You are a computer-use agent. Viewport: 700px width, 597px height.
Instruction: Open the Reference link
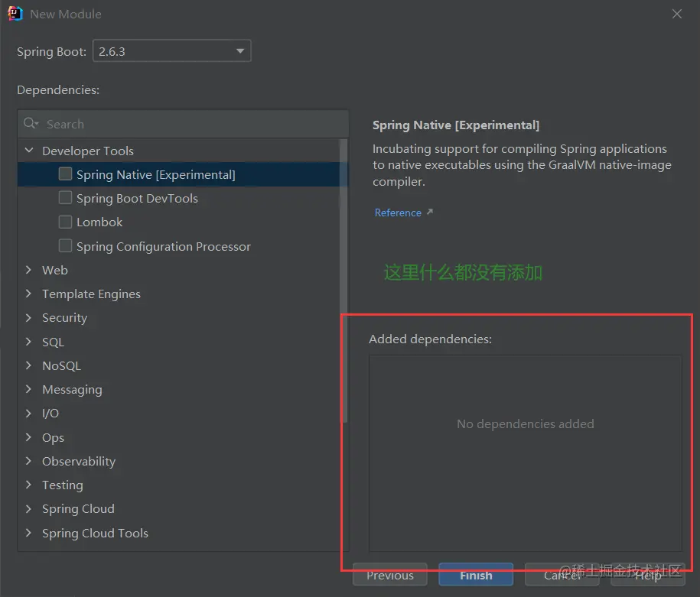point(398,213)
